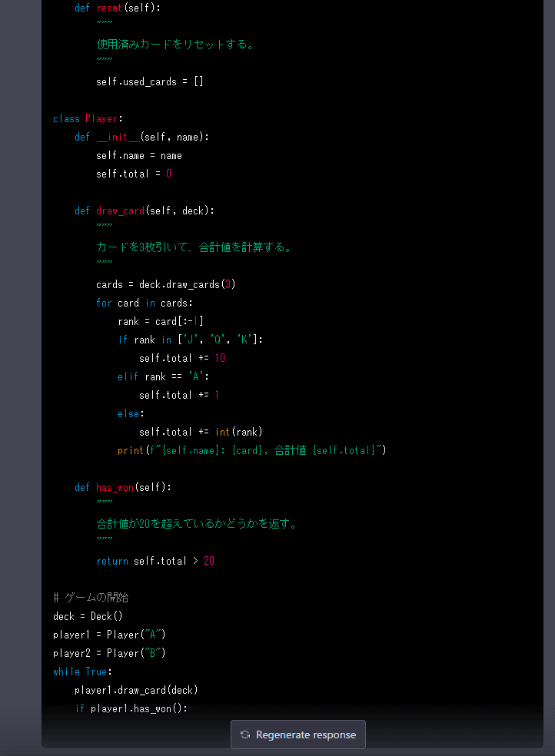Click the print f-string line
The width and height of the screenshot is (555, 756).
pyautogui.click(x=252, y=450)
